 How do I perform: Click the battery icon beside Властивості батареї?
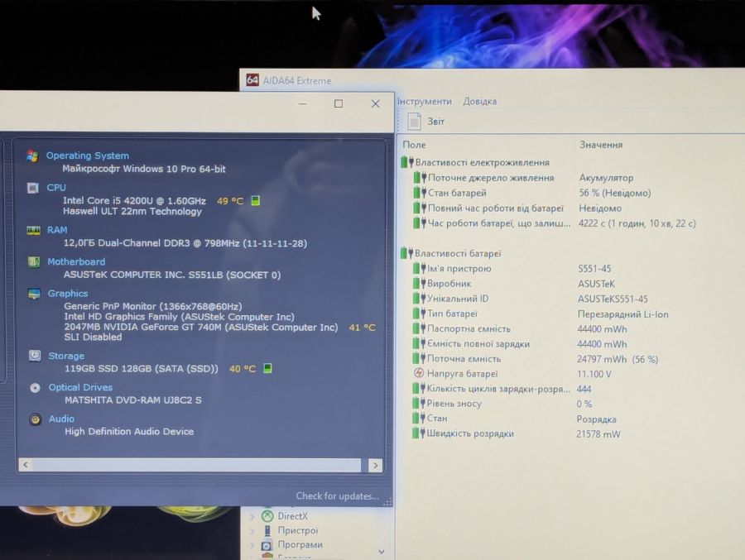(x=406, y=253)
